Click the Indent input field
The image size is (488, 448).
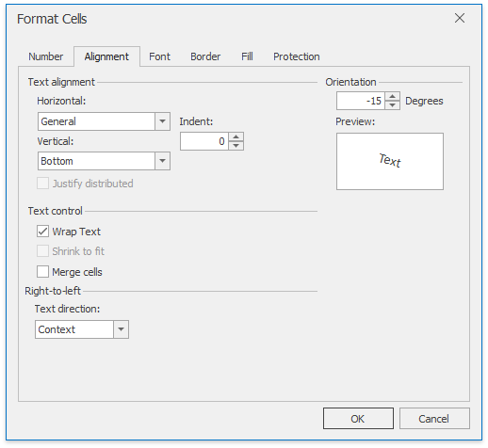pos(204,141)
